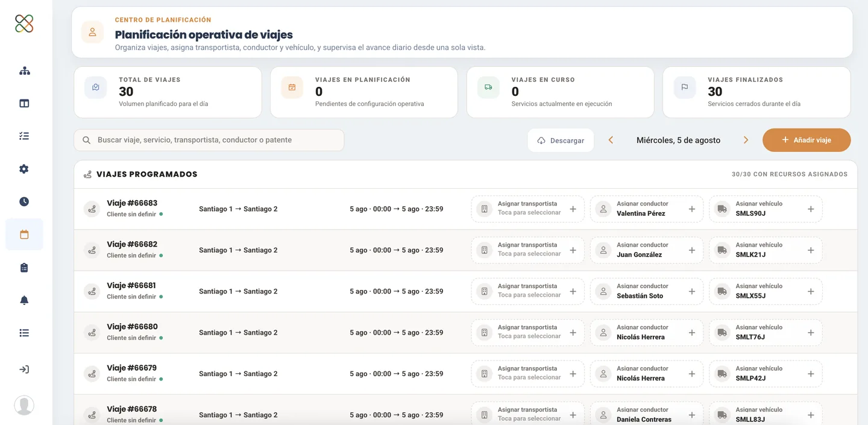Open Viaje #66683 details

coord(132,203)
